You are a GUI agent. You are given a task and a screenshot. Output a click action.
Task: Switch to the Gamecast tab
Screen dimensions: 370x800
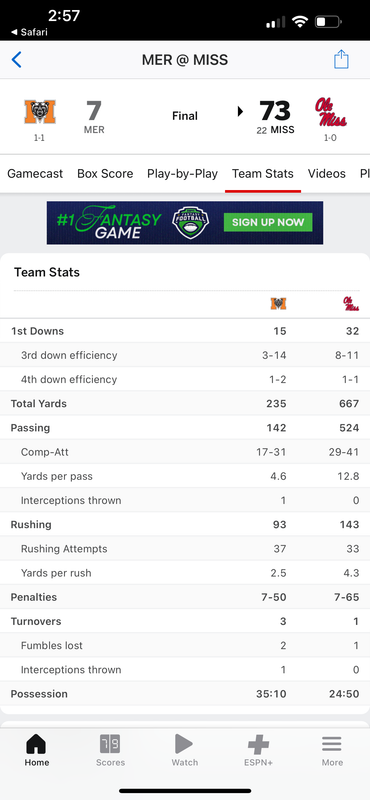[x=35, y=173]
